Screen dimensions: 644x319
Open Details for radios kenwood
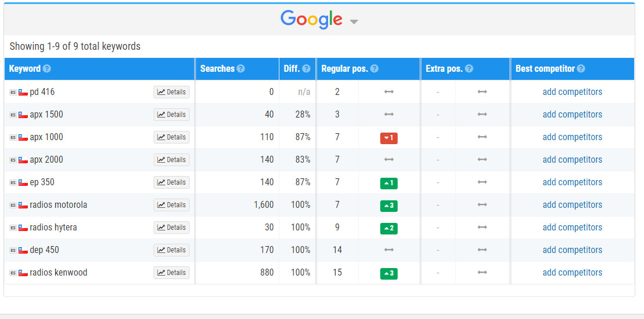[x=172, y=272]
